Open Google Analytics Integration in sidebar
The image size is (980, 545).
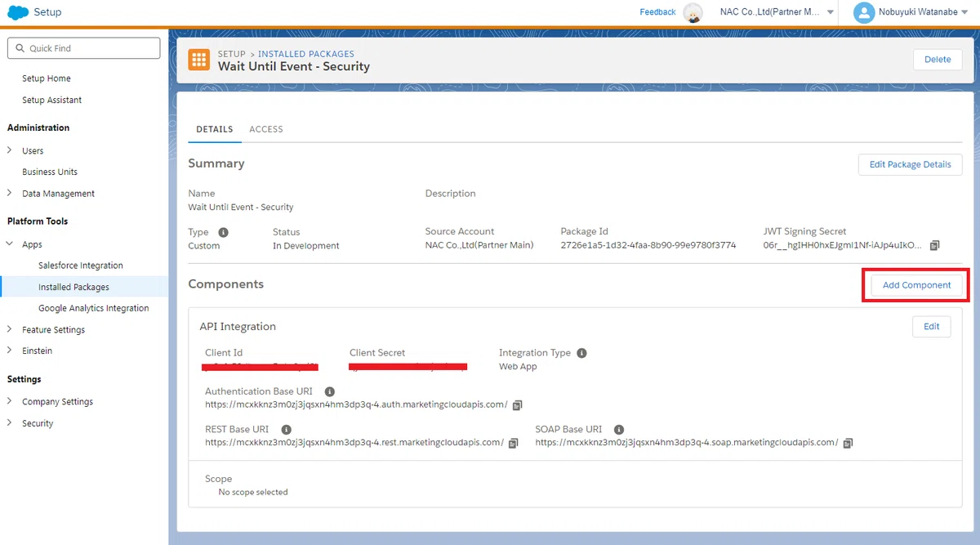pos(94,308)
